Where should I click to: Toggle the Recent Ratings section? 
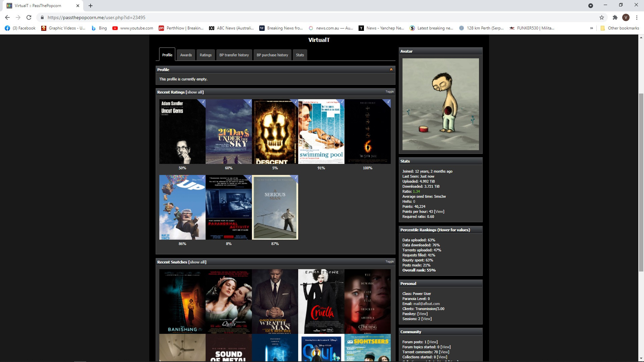click(x=389, y=92)
